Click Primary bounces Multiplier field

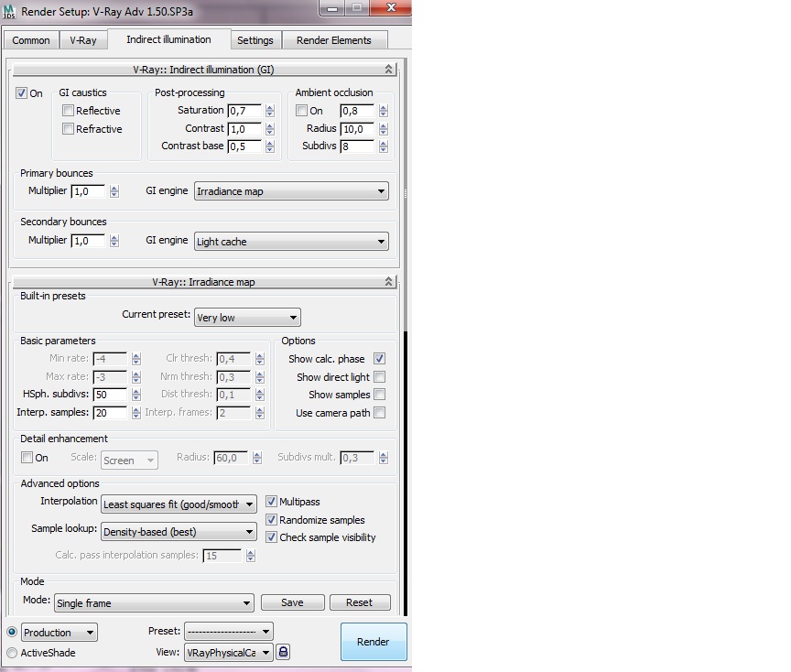[x=88, y=191]
